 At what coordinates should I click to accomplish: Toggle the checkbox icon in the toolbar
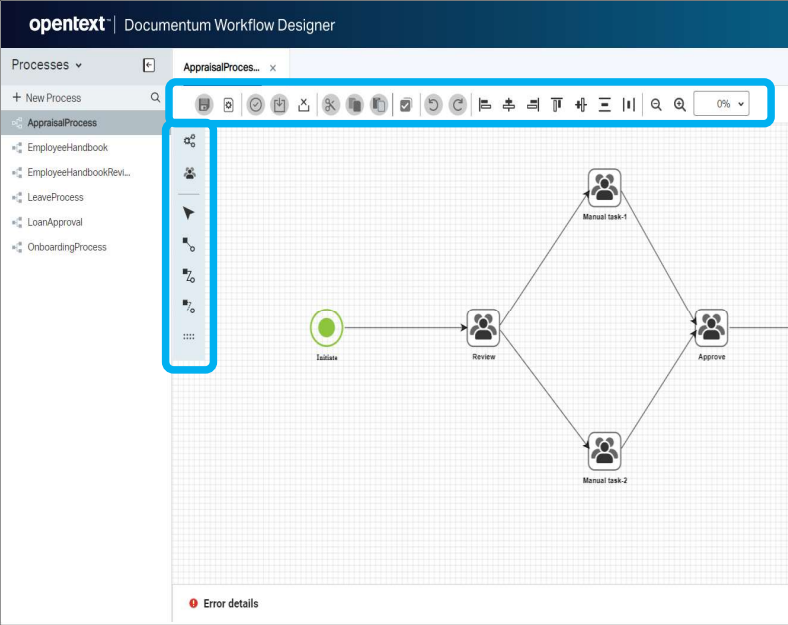coord(405,104)
